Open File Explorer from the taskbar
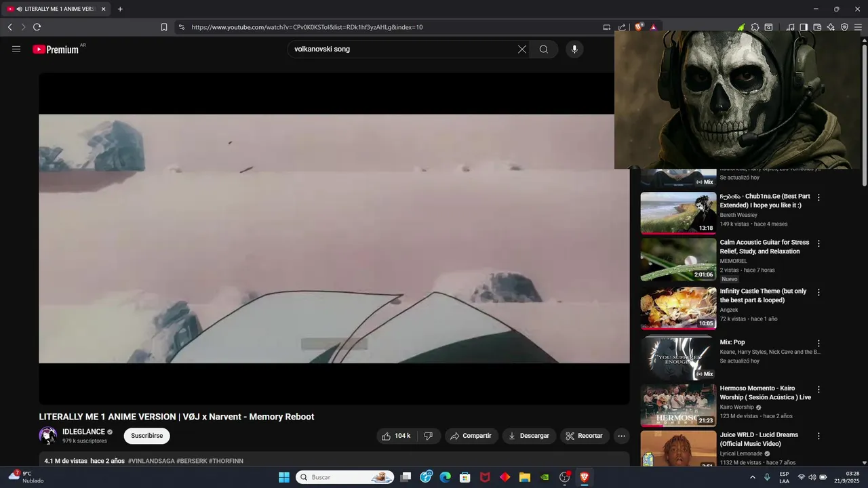The image size is (868, 488). (x=524, y=477)
